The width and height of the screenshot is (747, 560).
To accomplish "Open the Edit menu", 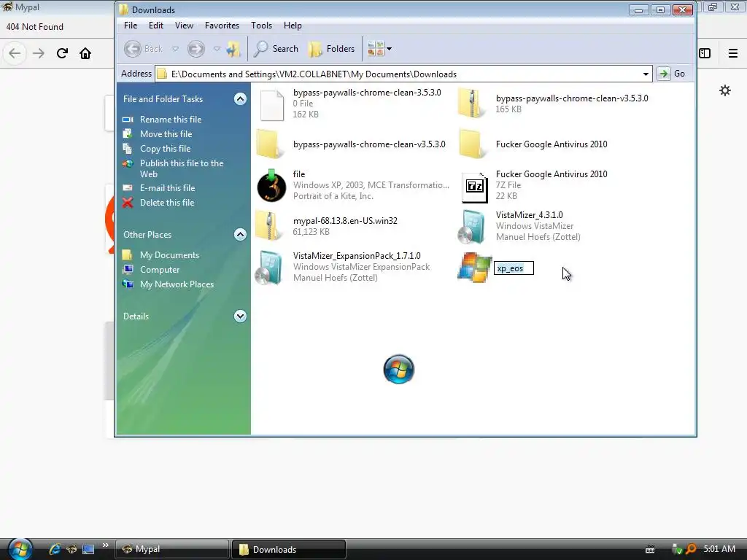I will click(x=156, y=26).
